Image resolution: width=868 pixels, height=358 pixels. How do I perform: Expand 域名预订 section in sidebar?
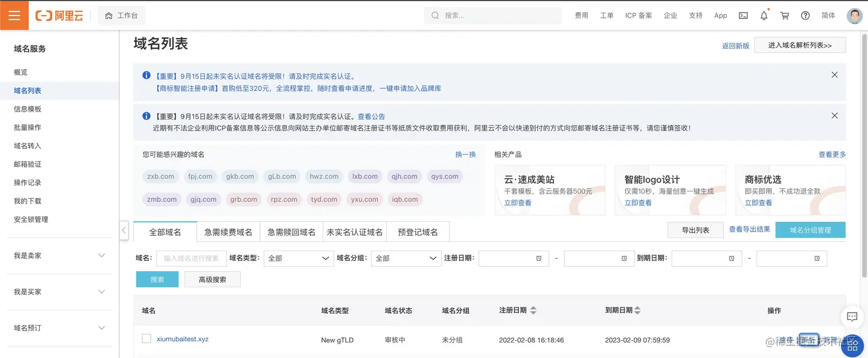(60, 328)
